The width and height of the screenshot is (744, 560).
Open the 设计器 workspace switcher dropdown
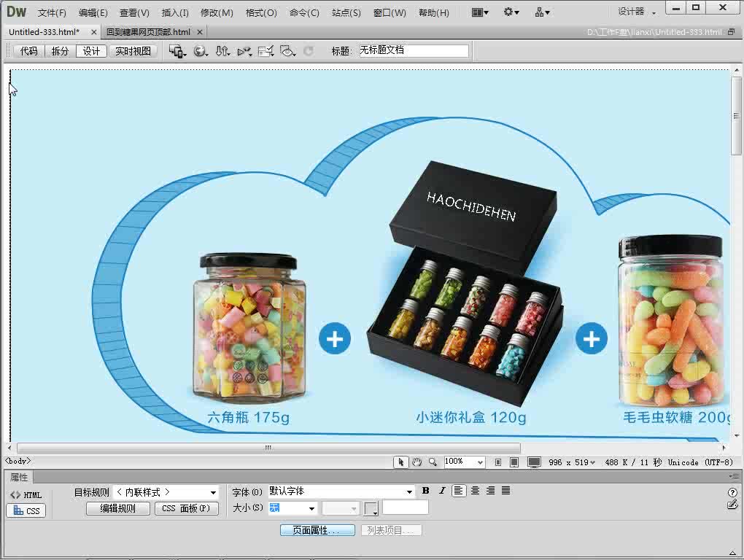coord(637,12)
